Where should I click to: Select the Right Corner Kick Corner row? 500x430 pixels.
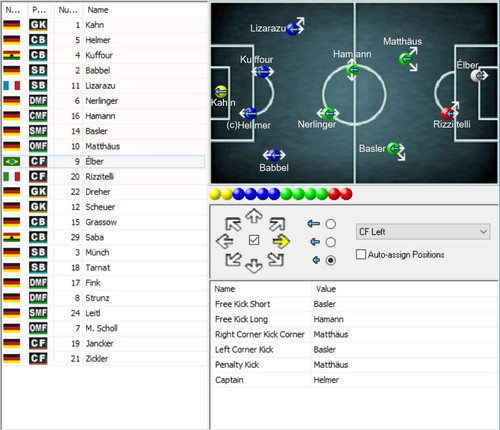pos(355,334)
